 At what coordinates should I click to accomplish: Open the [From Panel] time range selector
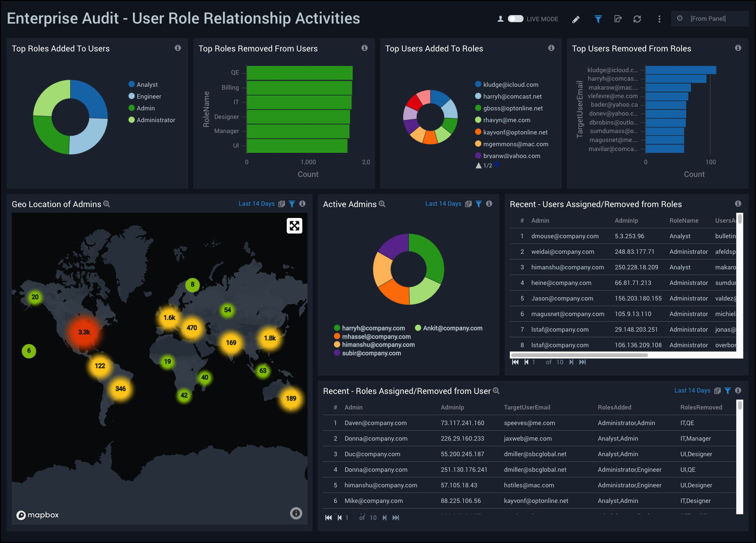click(x=709, y=19)
